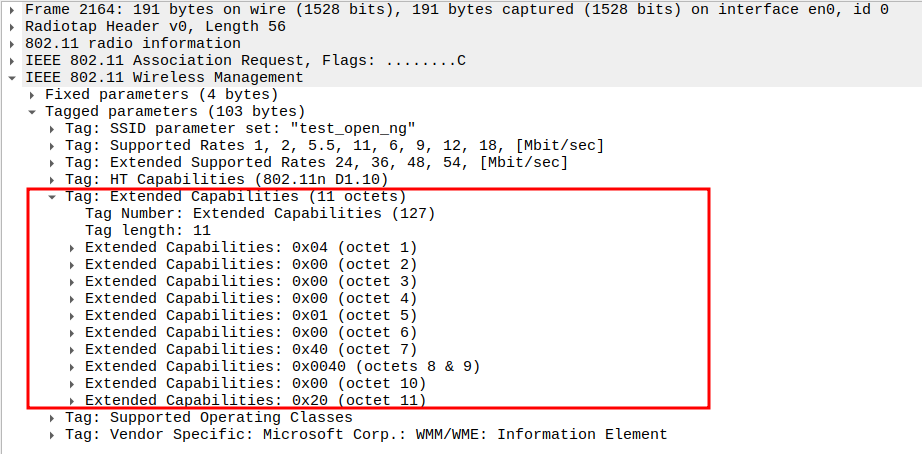Expand the Extended Supported Rates tag
This screenshot has height=454, width=922.
coord(53,163)
